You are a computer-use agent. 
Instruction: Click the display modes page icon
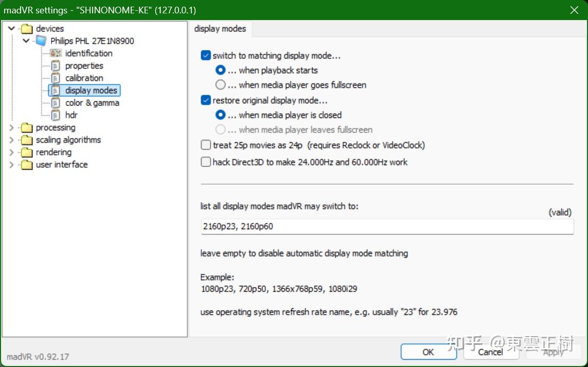tap(56, 91)
